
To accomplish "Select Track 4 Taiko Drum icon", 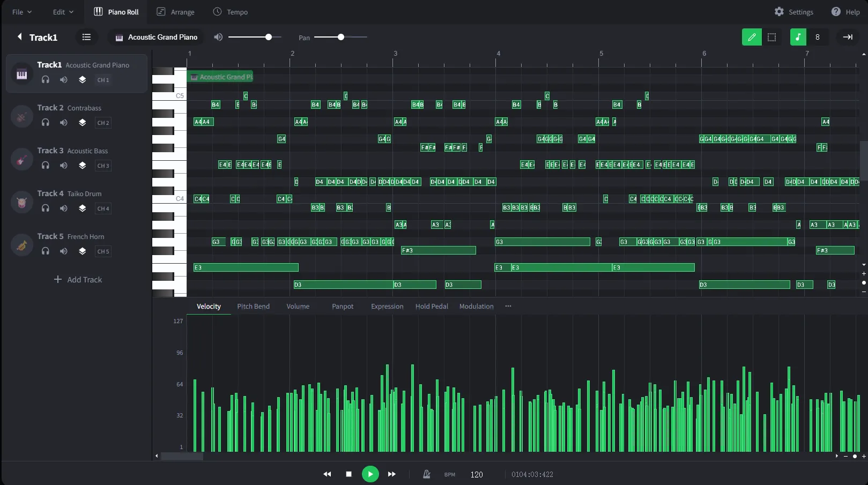I will (x=22, y=203).
